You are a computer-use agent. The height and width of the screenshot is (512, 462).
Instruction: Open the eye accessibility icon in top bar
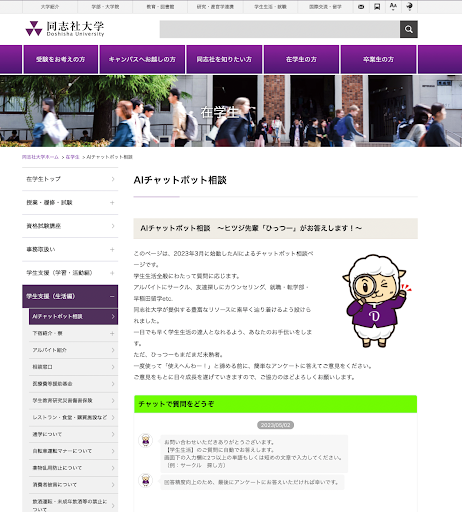click(x=361, y=7)
